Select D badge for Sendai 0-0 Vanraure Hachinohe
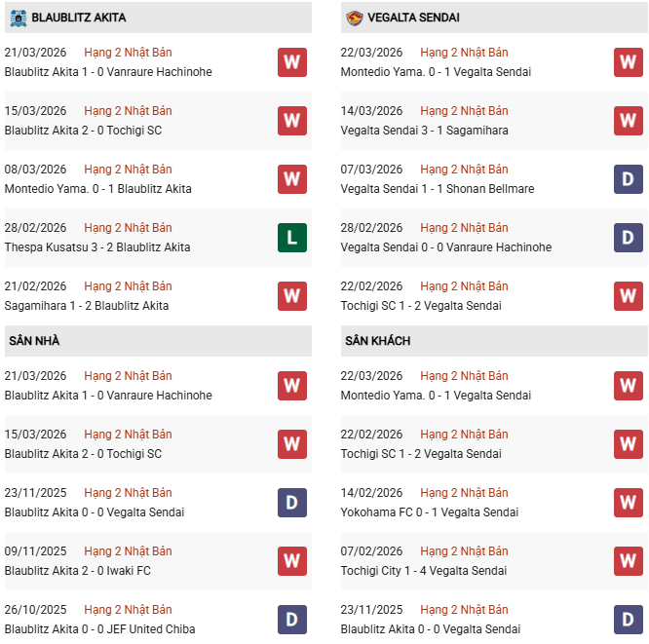Image resolution: width=649 pixels, height=644 pixels. point(629,237)
